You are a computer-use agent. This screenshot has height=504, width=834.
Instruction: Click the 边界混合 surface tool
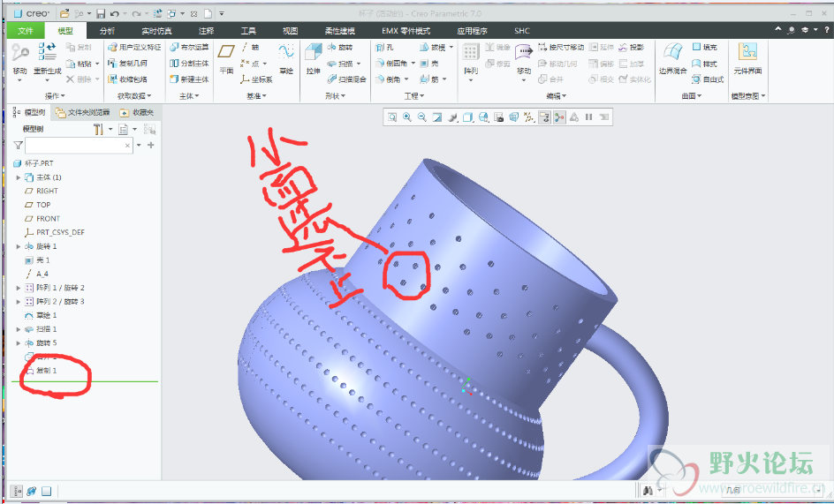pyautogui.click(x=672, y=58)
